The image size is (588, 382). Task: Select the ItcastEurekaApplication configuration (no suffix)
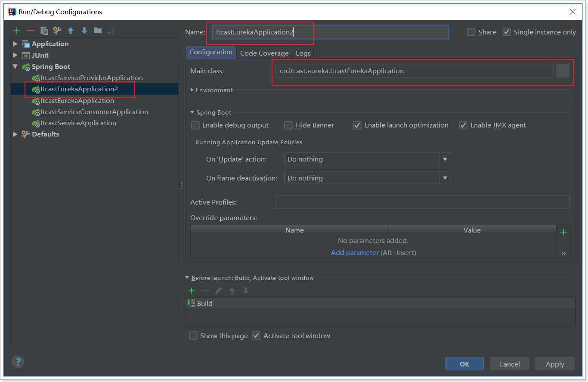click(x=77, y=100)
